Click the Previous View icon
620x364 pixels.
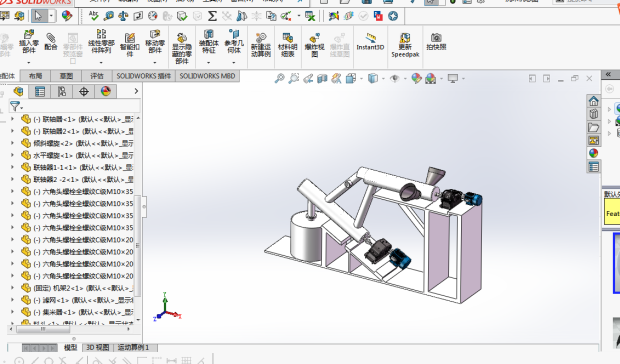308,78
